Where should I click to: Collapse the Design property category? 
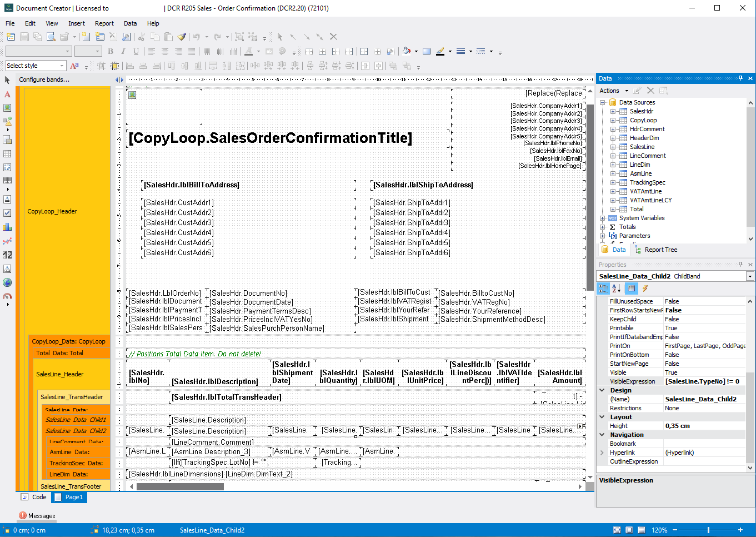[602, 390]
